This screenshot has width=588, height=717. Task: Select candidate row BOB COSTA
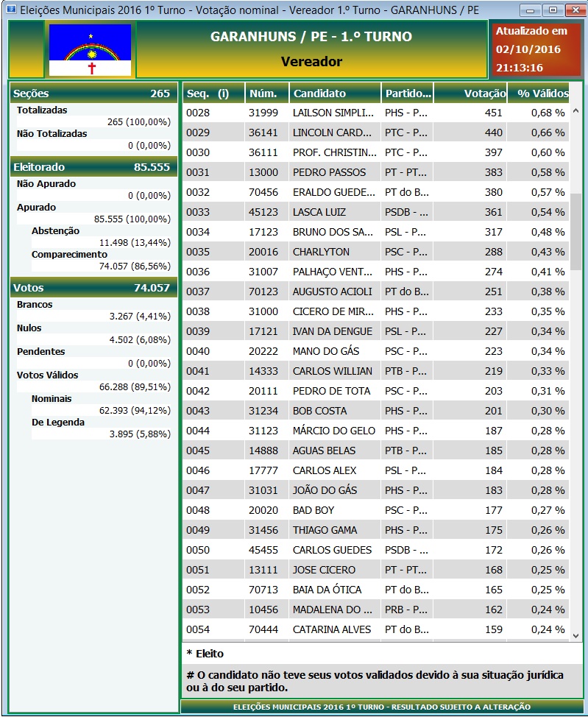(x=375, y=411)
